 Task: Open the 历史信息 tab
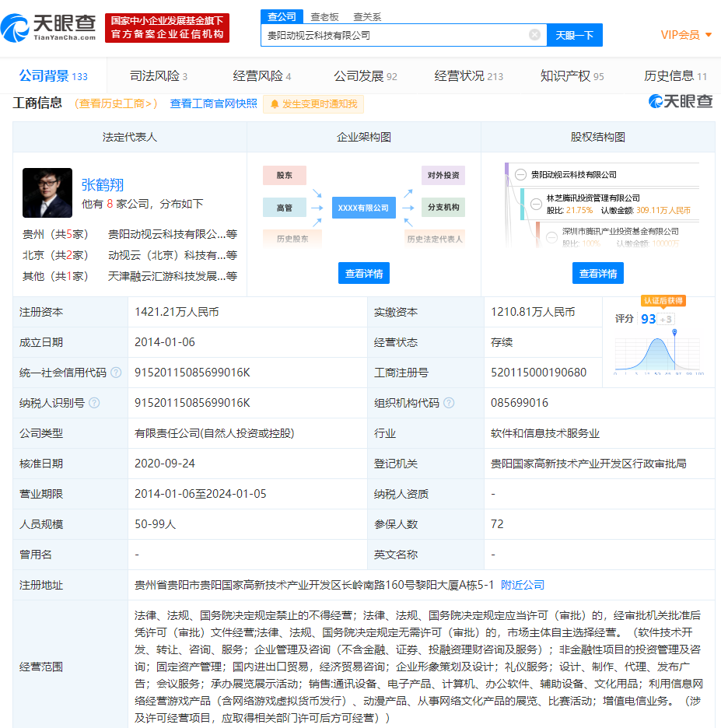coord(675,75)
